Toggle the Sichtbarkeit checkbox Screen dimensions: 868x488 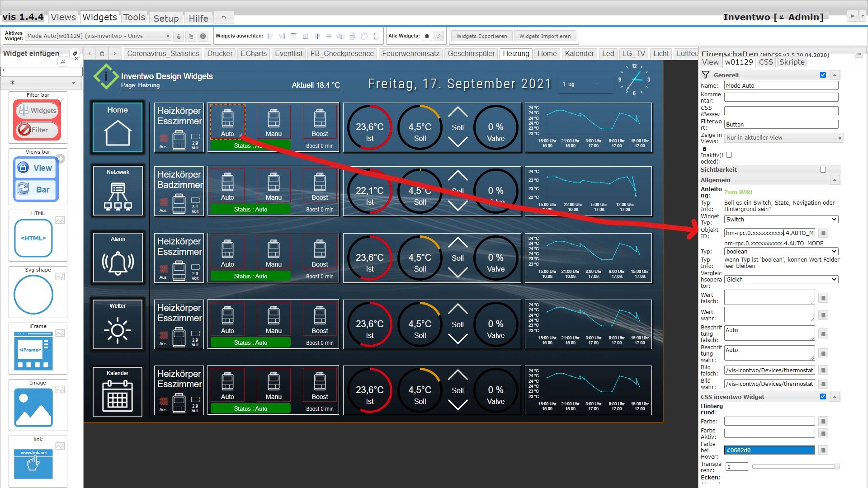(x=823, y=170)
